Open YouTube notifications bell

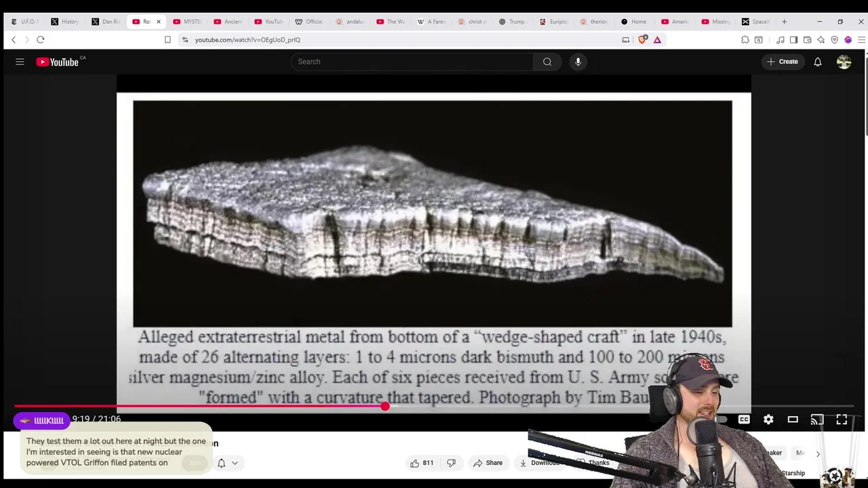tap(818, 62)
